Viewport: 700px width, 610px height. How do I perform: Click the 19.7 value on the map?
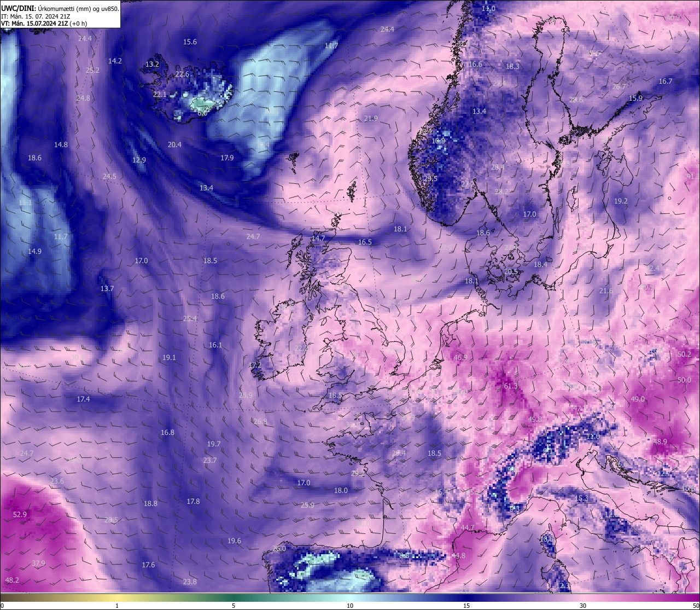(214, 444)
